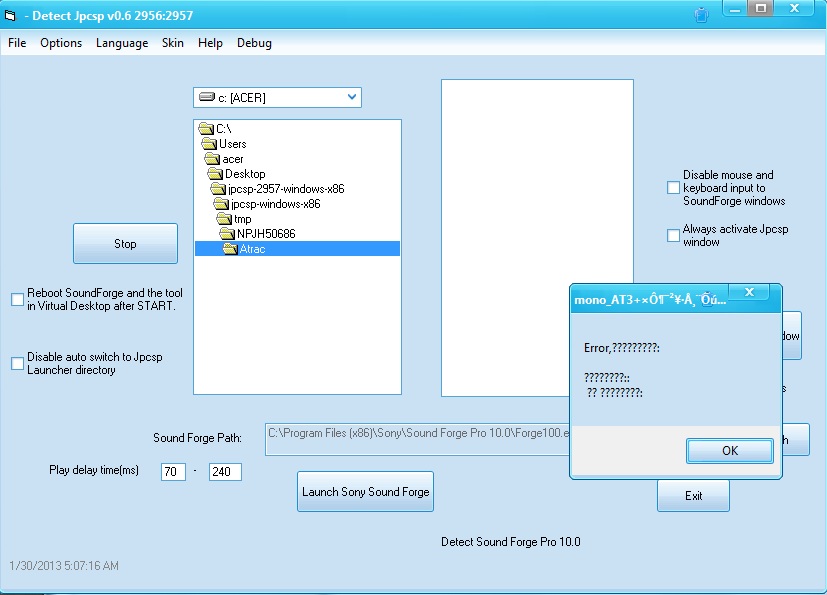Close the mono_AT3 error dialog
Viewport: 827px width, 595px height.
(749, 292)
